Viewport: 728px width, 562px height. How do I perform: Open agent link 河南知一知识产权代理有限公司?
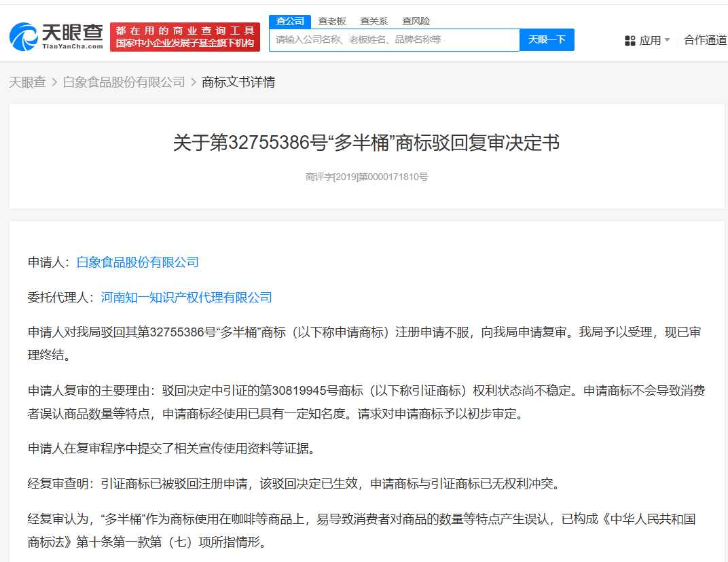pos(187,297)
